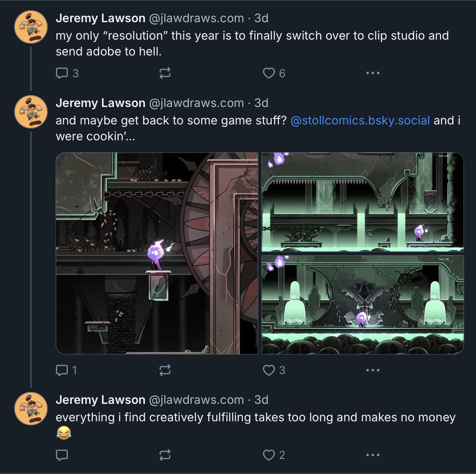Reply to the creatively fulfilling post
Viewport: 476px width, 474px height.
point(63,455)
